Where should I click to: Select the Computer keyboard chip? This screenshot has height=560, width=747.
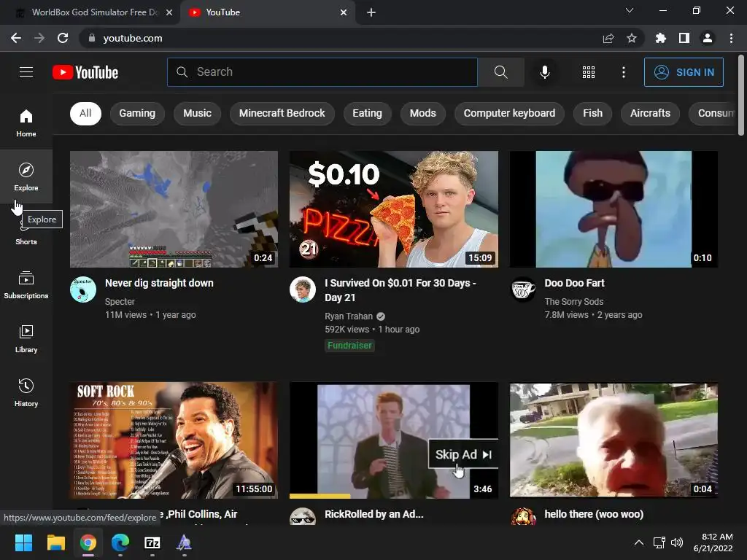click(509, 113)
